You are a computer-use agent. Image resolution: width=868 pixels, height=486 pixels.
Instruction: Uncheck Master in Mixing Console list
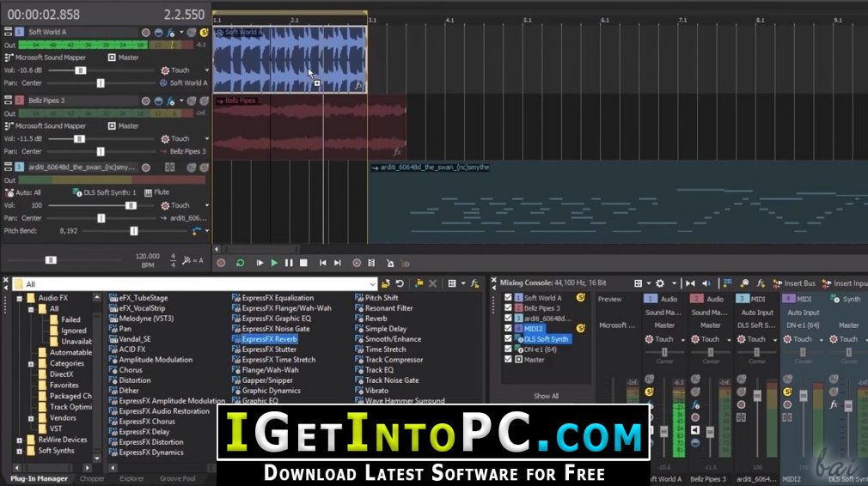click(508, 360)
